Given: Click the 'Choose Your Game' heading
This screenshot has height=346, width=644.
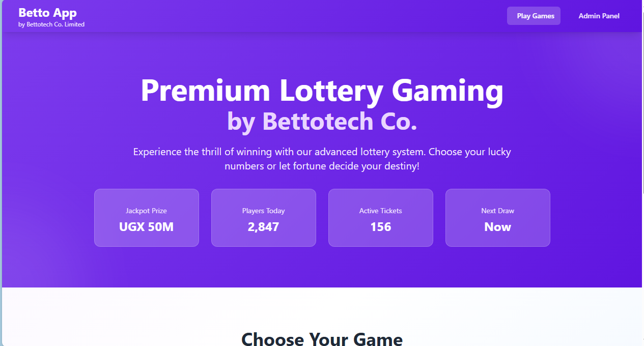Looking at the screenshot, I should 322,339.
